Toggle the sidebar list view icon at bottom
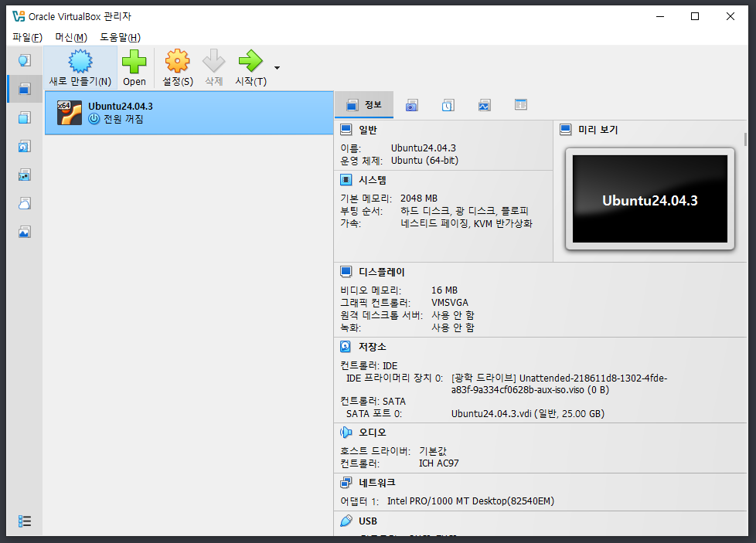This screenshot has width=756, height=543. point(25,521)
